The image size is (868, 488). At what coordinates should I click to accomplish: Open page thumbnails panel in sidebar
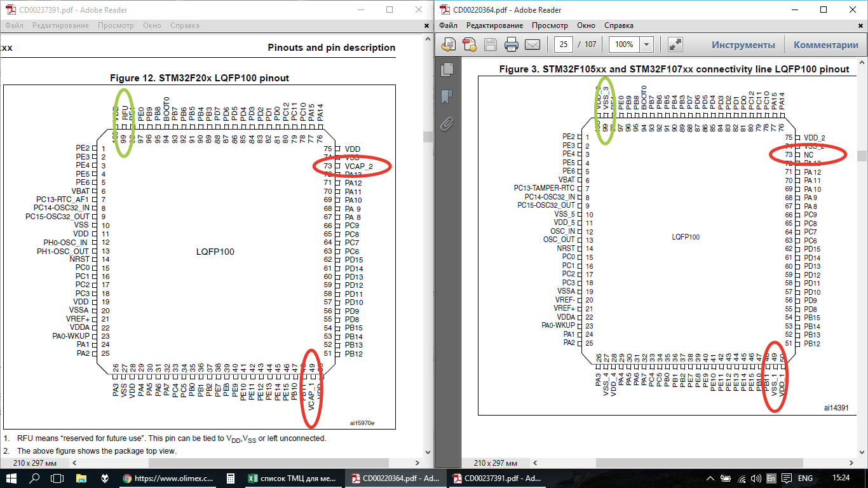click(447, 69)
